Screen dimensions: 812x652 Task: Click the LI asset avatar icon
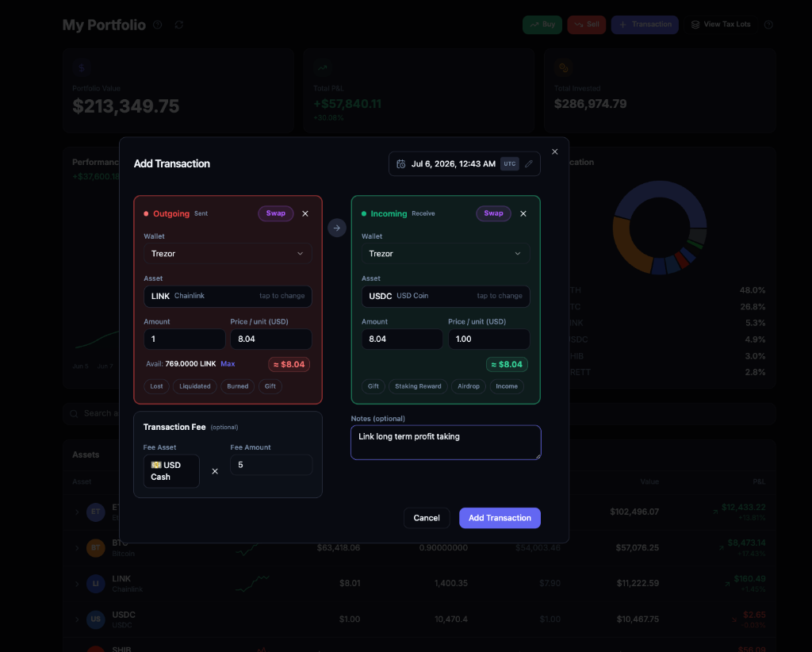(96, 584)
